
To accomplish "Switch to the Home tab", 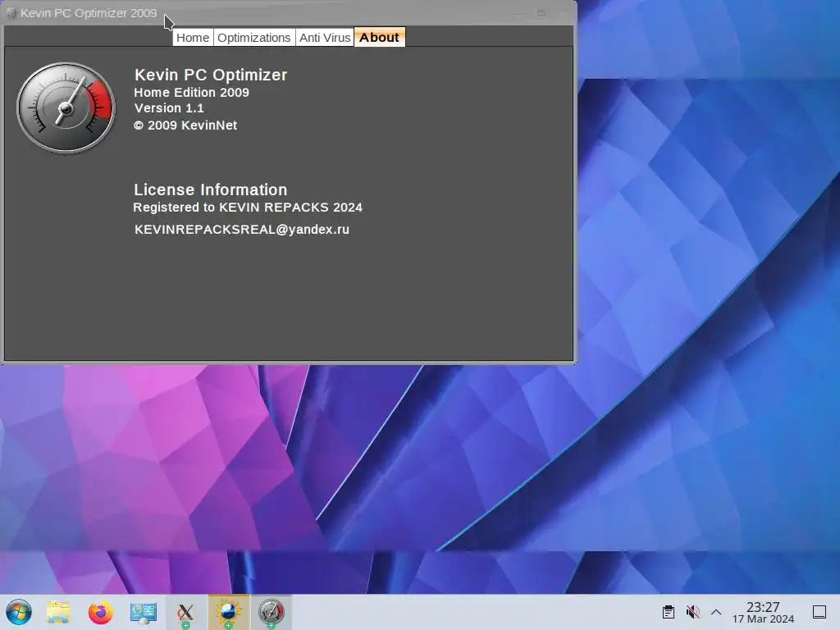I will [x=193, y=38].
